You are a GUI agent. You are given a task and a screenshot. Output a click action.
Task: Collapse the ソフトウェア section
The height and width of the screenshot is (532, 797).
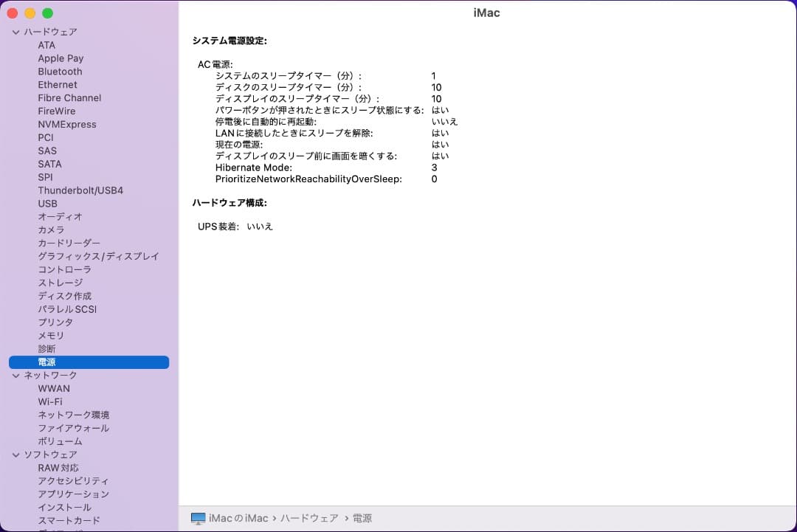15,455
